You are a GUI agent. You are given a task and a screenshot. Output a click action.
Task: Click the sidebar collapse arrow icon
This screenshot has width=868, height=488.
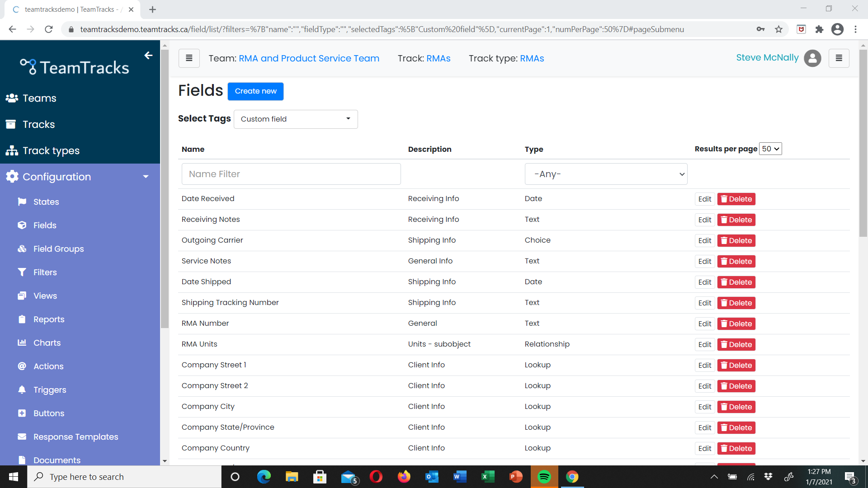point(148,56)
